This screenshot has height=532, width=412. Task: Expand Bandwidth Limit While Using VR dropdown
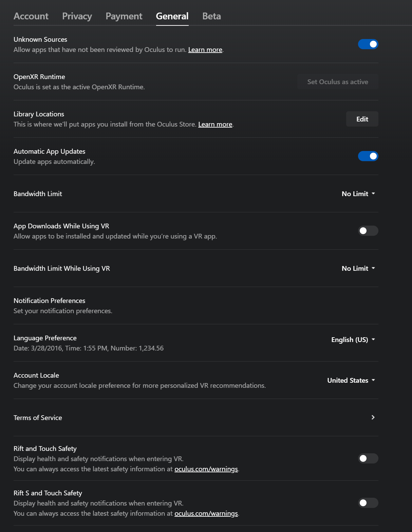pyautogui.click(x=358, y=268)
